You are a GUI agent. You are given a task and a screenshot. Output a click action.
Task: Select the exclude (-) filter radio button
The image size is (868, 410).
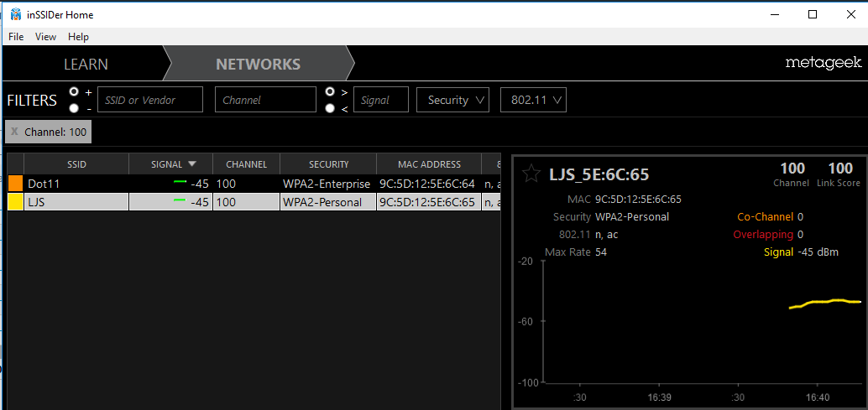74,108
